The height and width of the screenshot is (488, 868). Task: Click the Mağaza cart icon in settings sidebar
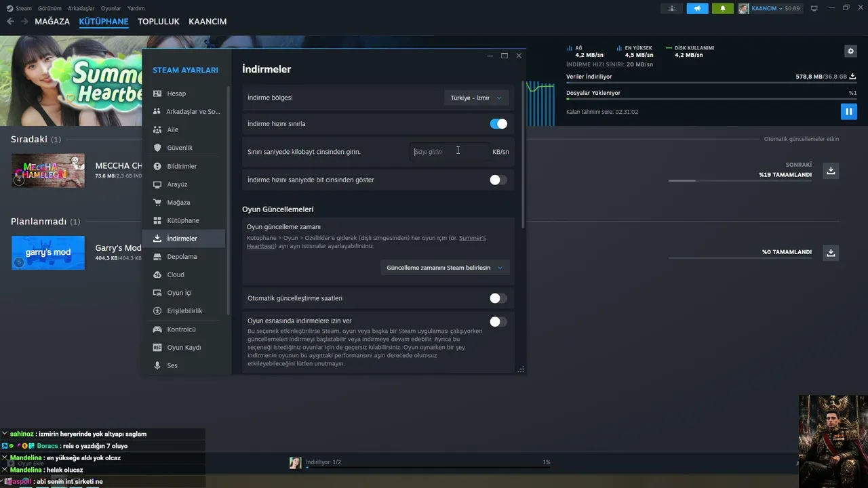tap(157, 203)
